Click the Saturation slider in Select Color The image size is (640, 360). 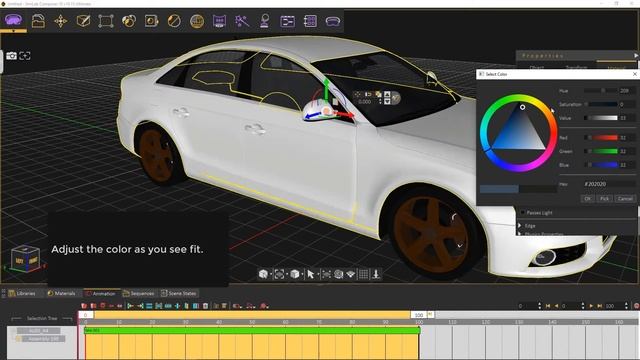point(600,104)
